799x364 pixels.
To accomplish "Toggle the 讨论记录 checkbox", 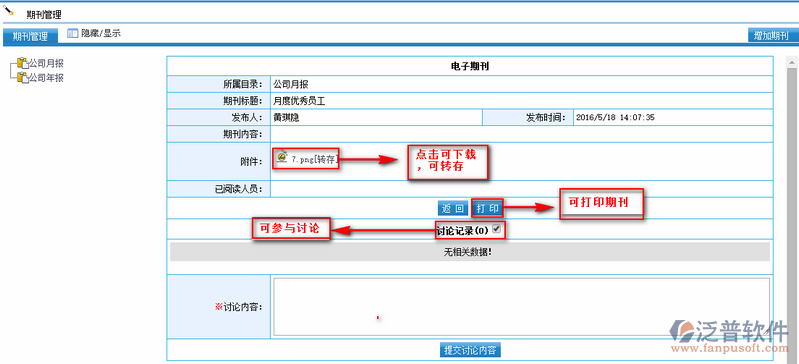I will pyautogui.click(x=497, y=229).
